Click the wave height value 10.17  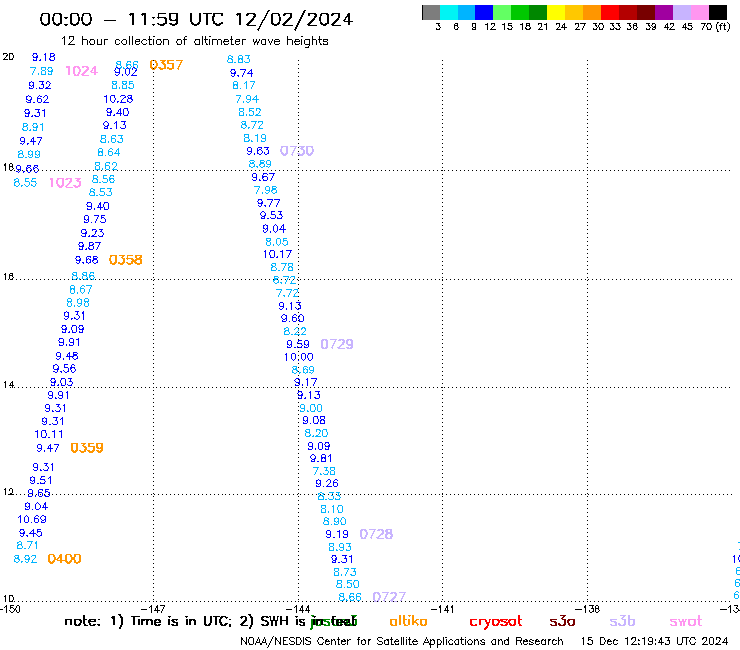pyautogui.click(x=278, y=254)
